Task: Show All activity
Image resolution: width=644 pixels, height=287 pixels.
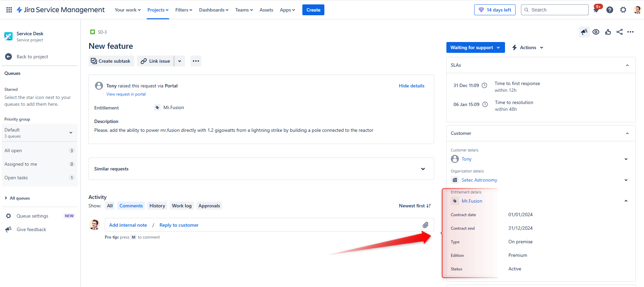Action: (x=110, y=206)
